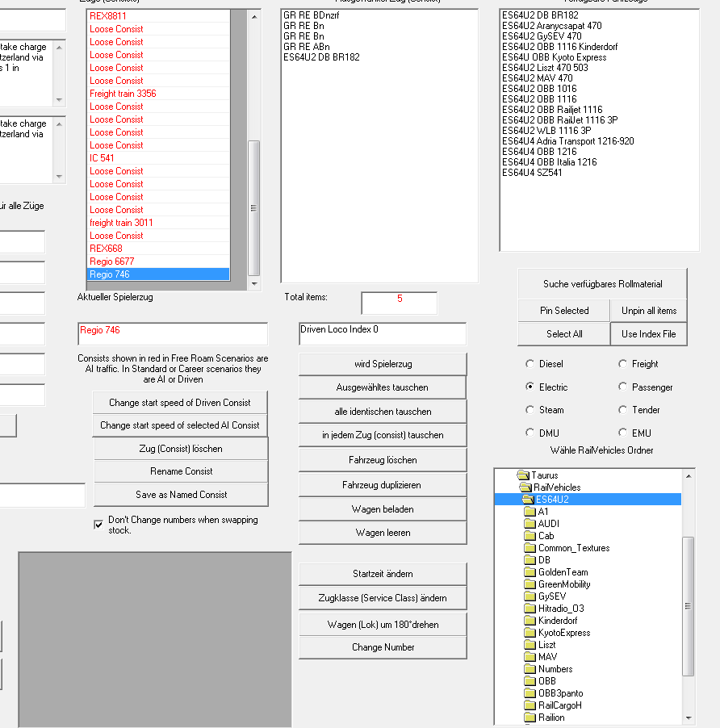Select the Diesel radio button
Viewport: 720px width, 728px height.
530,364
